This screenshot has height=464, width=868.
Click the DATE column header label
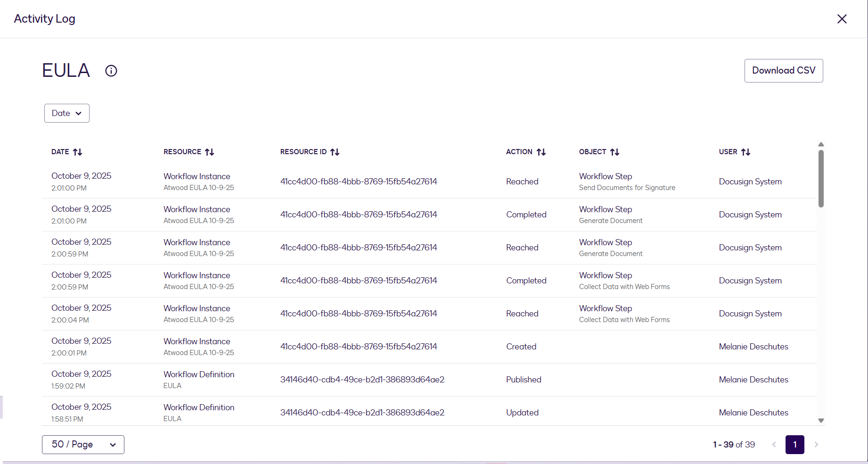coord(60,152)
